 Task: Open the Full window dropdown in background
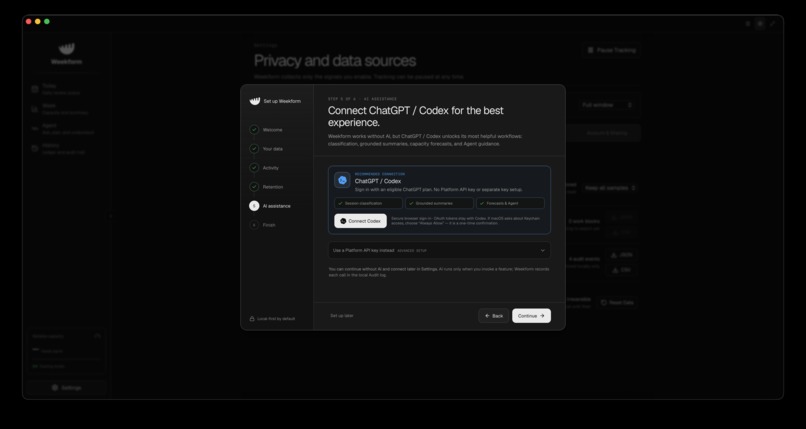point(607,105)
